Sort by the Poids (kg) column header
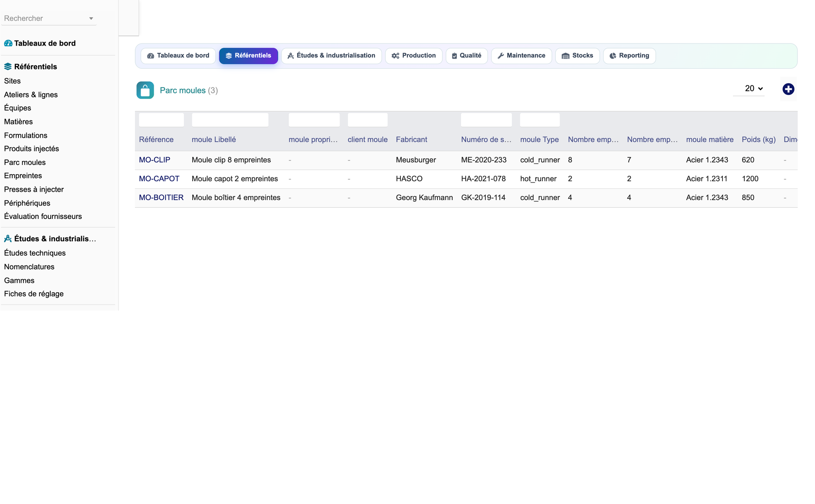This screenshot has width=815, height=504. click(758, 139)
